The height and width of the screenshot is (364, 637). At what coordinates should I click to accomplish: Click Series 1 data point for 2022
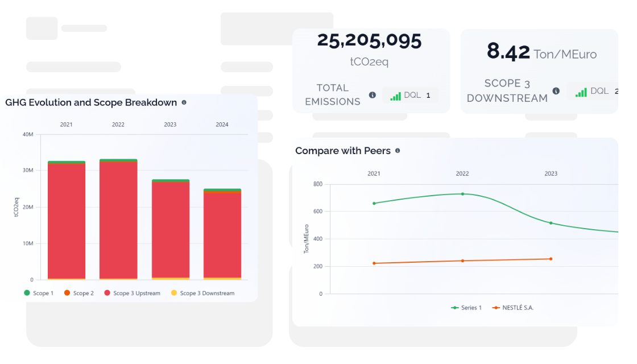(x=462, y=194)
